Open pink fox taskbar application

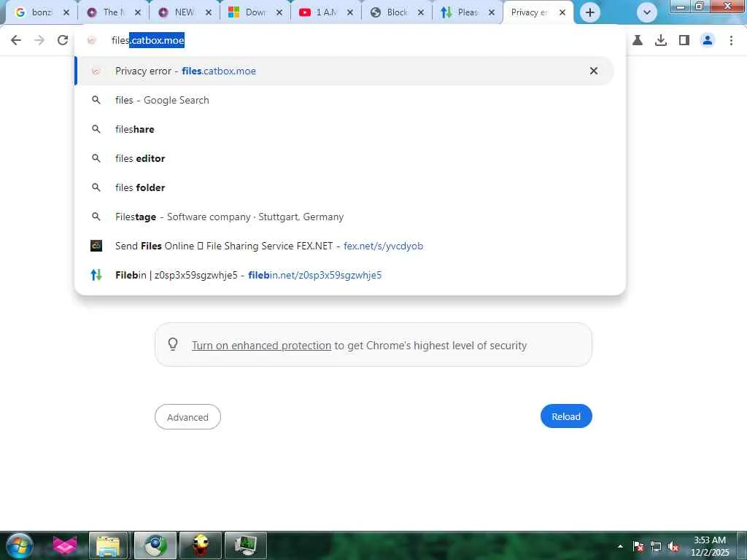[x=65, y=545]
